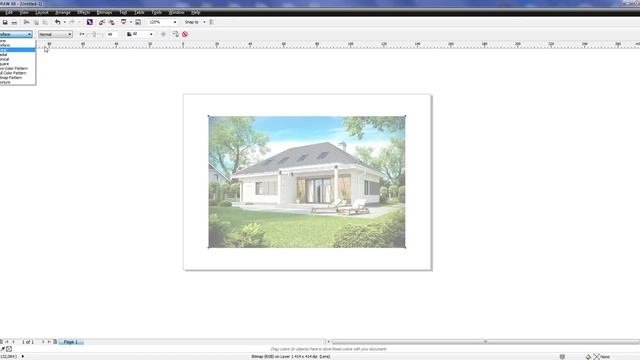
Task: Open the Effects menu
Action: pyautogui.click(x=84, y=13)
